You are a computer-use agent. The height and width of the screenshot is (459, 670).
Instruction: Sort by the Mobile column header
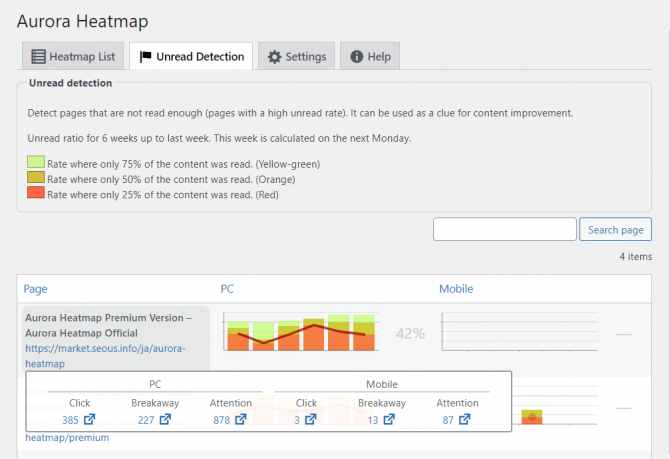pyautogui.click(x=456, y=289)
